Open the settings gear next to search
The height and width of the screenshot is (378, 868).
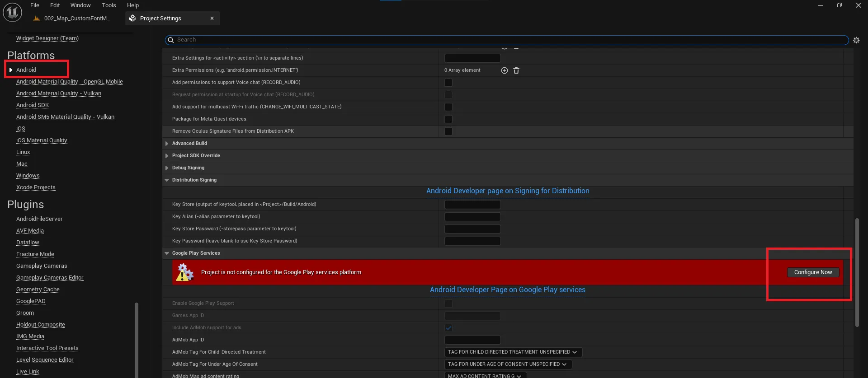pyautogui.click(x=856, y=40)
